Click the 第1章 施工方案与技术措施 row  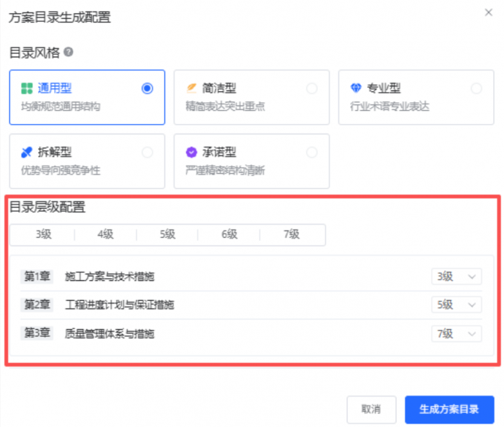[251, 277]
